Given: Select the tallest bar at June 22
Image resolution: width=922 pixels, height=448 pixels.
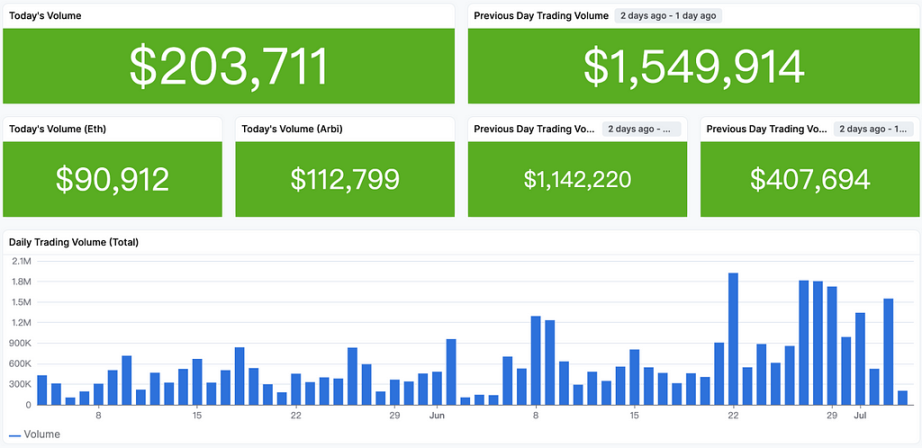Looking at the screenshot, I should [733, 339].
